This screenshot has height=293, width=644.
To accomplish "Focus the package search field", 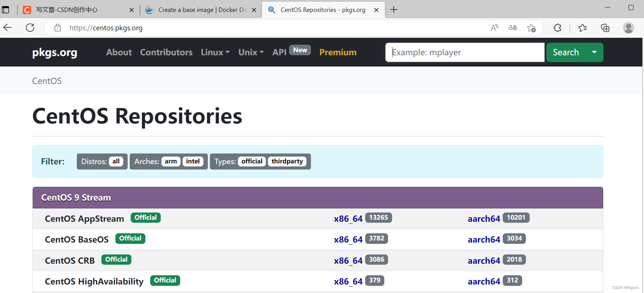I will [x=465, y=52].
